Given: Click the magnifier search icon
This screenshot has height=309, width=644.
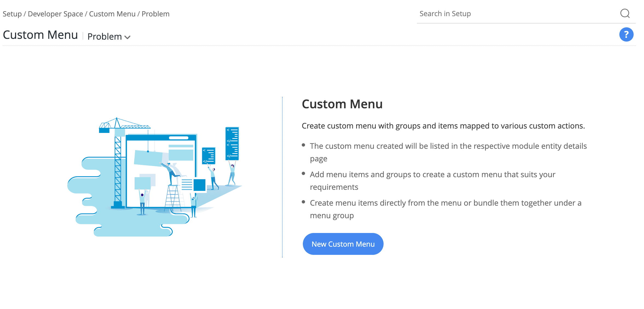Looking at the screenshot, I should (625, 13).
